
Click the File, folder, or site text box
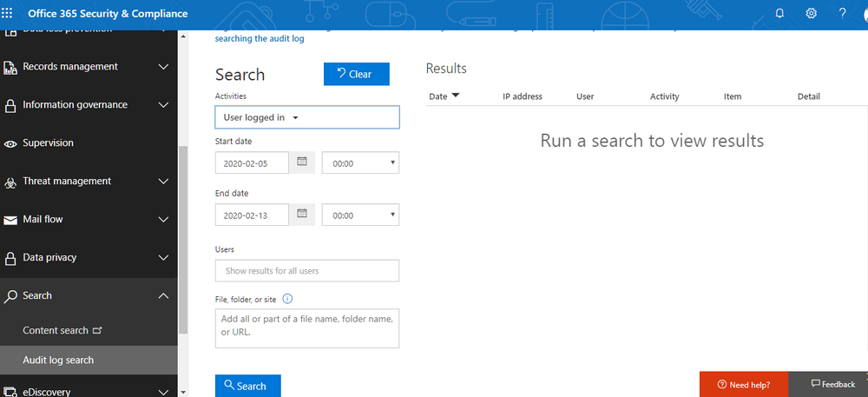pos(307,328)
